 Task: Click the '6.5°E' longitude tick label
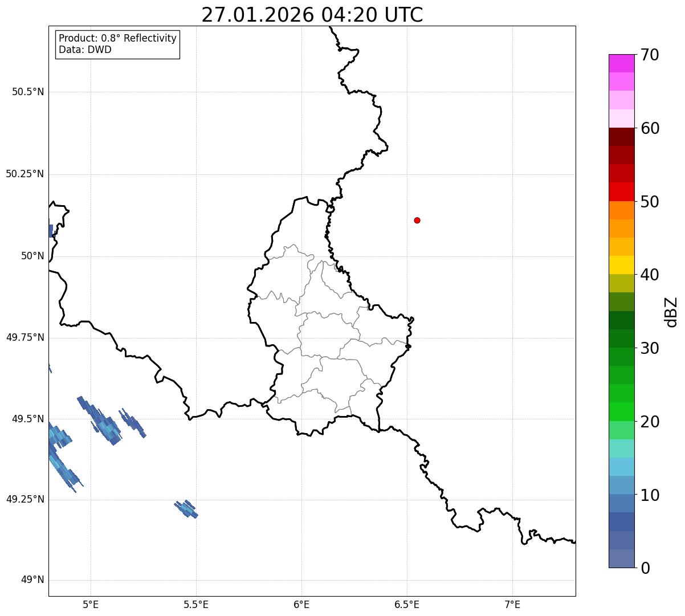[x=407, y=604]
